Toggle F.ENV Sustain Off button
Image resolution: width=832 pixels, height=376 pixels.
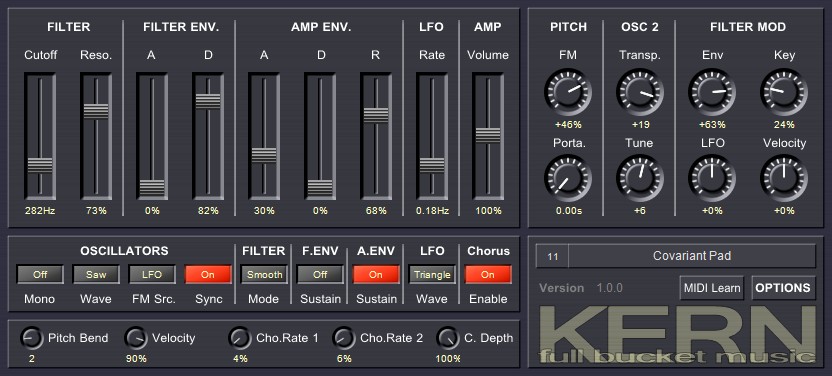coord(320,275)
